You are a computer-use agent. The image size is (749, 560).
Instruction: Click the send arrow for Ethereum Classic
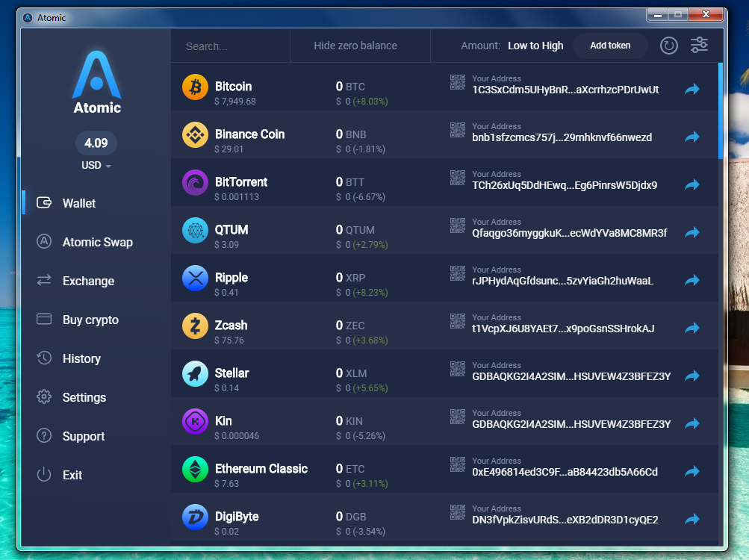[x=692, y=471]
